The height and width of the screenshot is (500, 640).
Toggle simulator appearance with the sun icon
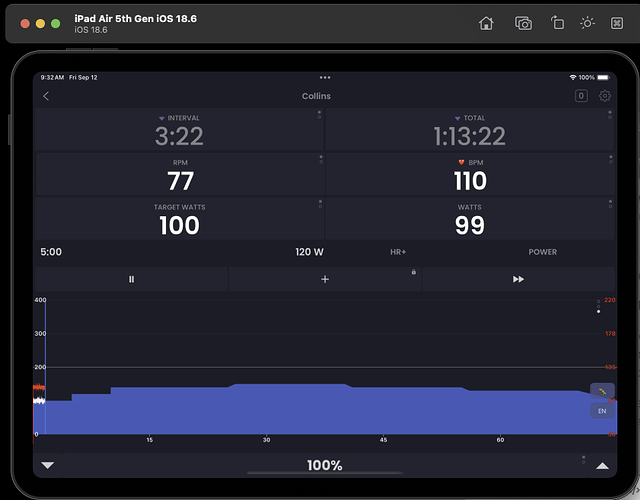point(587,23)
